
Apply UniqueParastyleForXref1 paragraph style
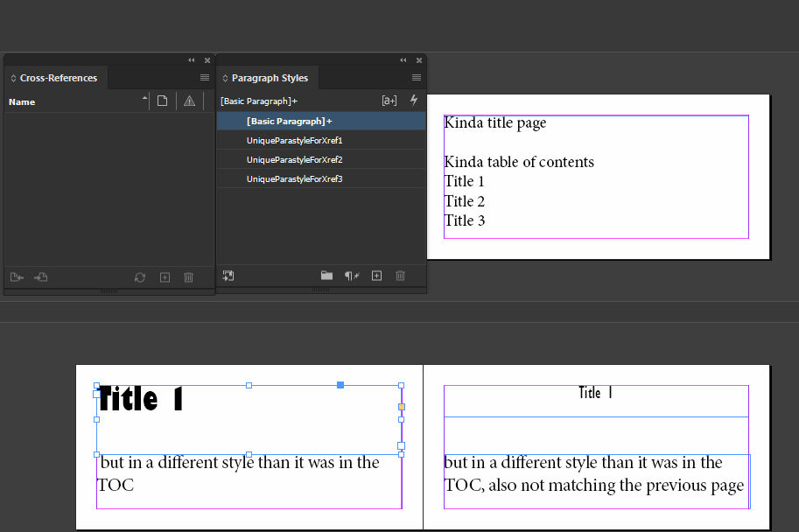pyautogui.click(x=321, y=140)
